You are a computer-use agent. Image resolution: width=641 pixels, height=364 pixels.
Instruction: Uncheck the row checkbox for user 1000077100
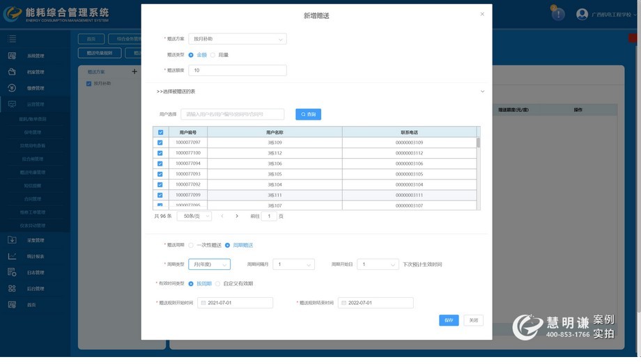coord(160,153)
